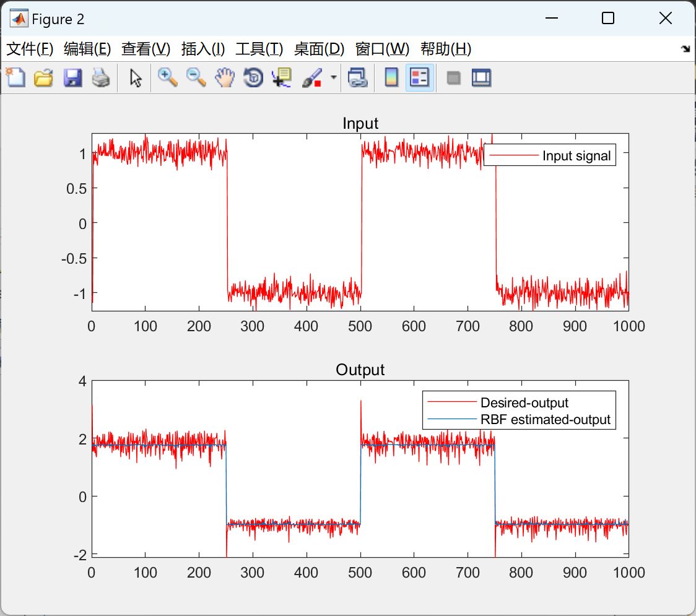
Task: Open the Brush color dropdown arrow
Action: click(x=333, y=77)
